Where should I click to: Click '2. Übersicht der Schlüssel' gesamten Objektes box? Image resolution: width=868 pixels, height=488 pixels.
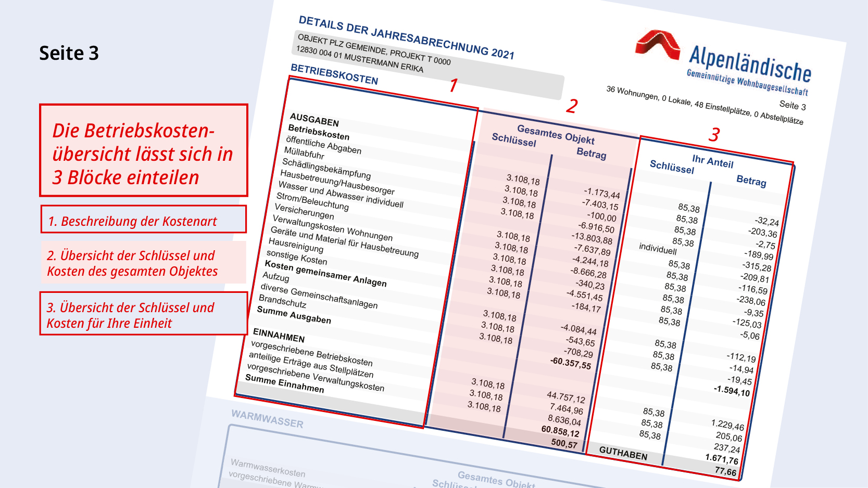pyautogui.click(x=143, y=263)
